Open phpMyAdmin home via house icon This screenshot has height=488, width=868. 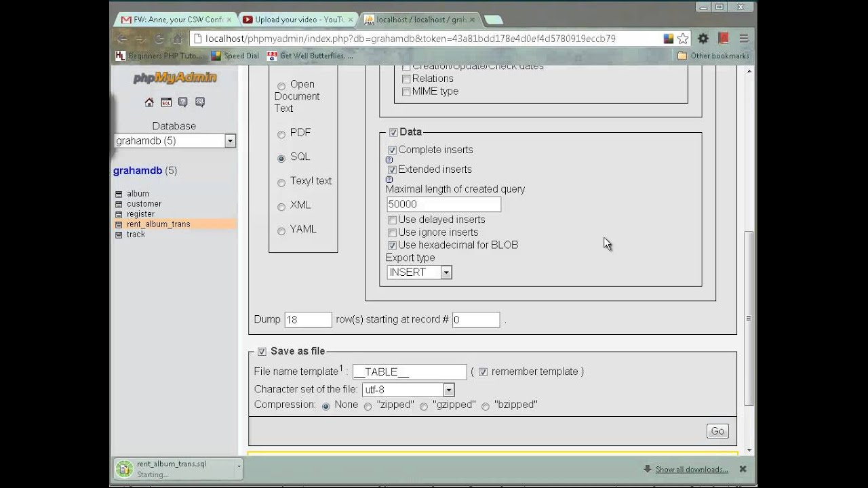149,102
